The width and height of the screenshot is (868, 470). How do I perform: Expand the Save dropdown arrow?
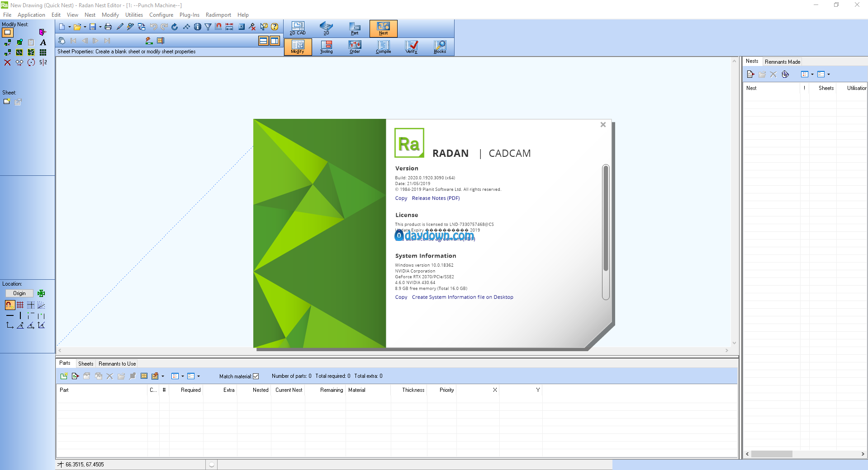100,27
